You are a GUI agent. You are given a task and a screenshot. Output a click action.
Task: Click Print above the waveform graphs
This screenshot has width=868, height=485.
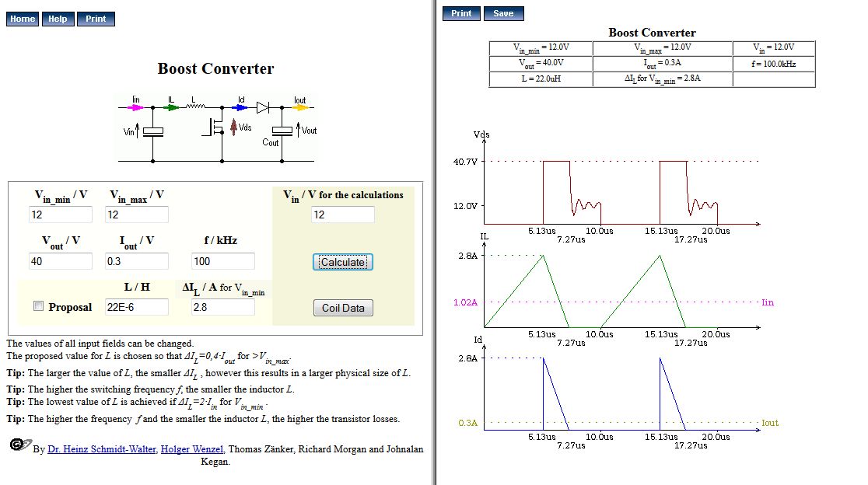point(461,13)
